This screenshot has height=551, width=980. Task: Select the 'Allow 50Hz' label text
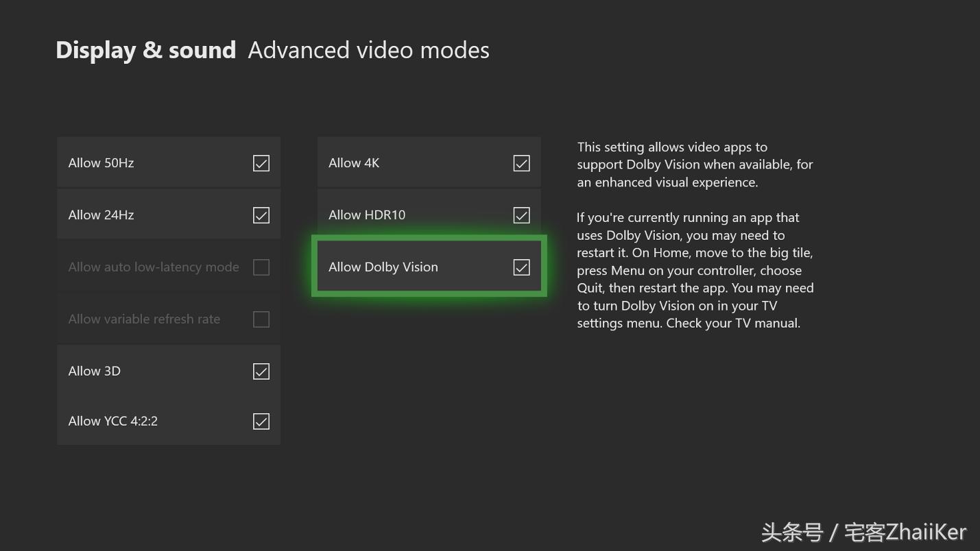pos(101,163)
